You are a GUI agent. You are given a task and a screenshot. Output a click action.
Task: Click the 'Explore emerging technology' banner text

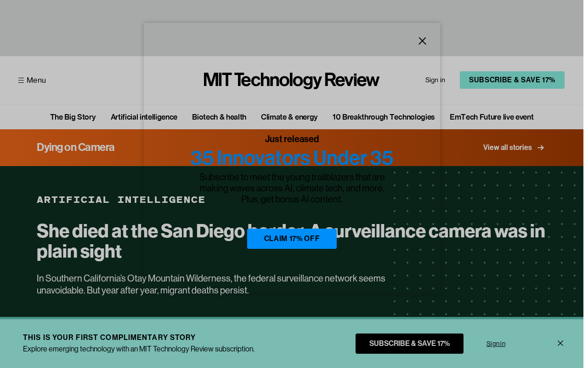tap(139, 349)
